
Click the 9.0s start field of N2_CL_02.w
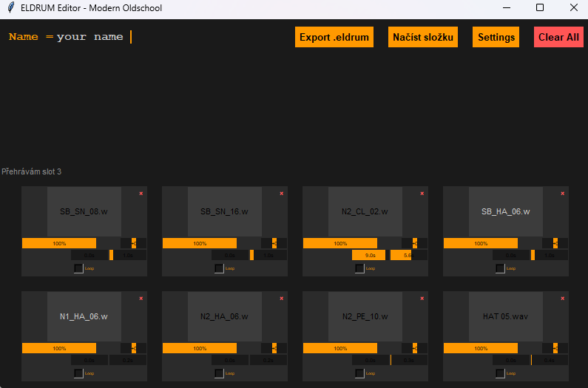click(371, 255)
